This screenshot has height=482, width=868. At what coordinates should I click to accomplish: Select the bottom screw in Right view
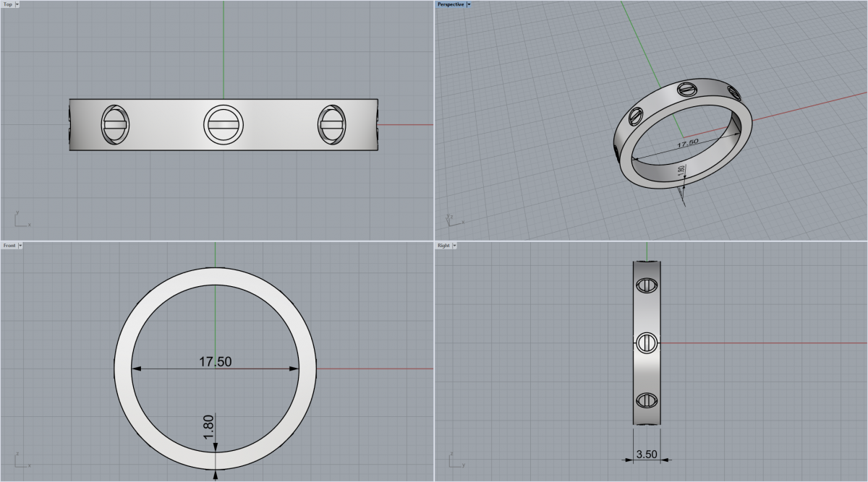click(x=646, y=400)
